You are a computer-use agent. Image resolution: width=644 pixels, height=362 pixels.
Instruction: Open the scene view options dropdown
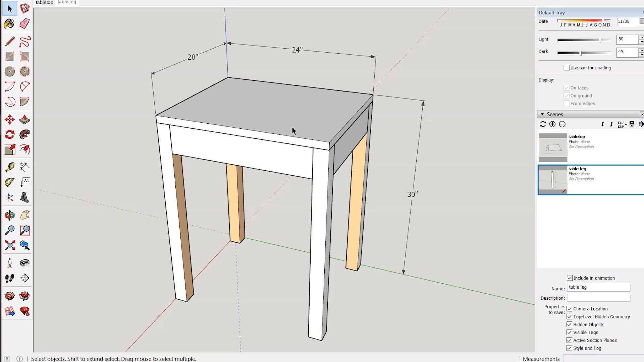coord(623,125)
